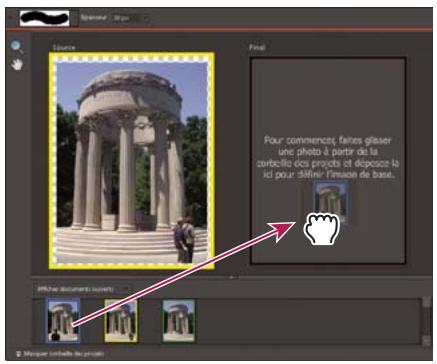This screenshot has height=364, width=437.
Task: Click the empty Final image drop area
Action: pos(328,161)
